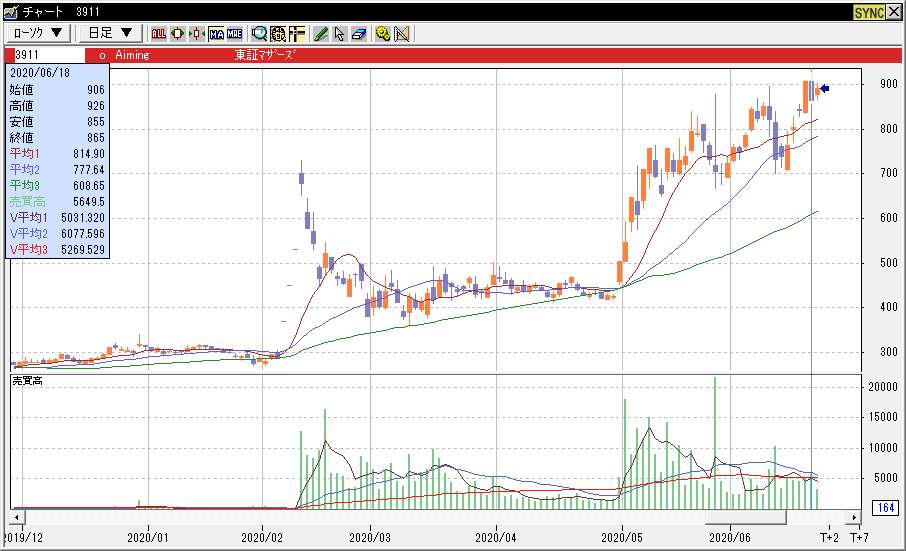Viewport: 906px width, 551px height.
Task: Select the single candlestick display icon
Action: pos(177,33)
